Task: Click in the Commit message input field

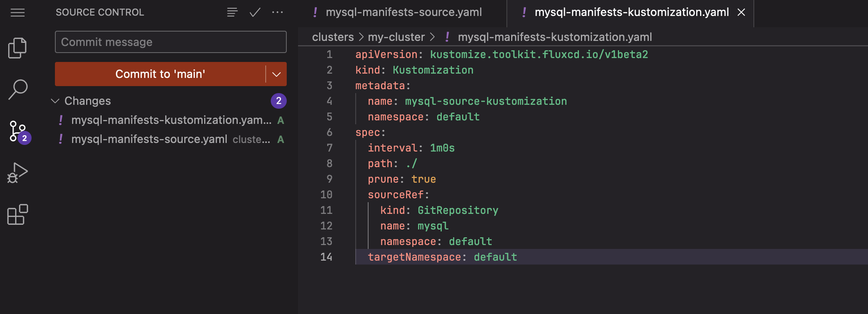Action: (x=171, y=42)
